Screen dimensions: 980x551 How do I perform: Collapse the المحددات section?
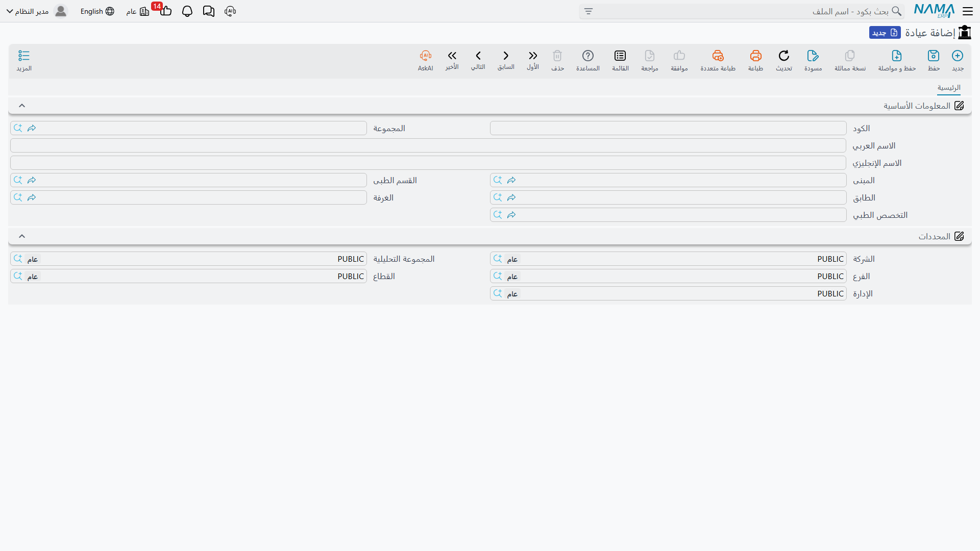coord(22,236)
